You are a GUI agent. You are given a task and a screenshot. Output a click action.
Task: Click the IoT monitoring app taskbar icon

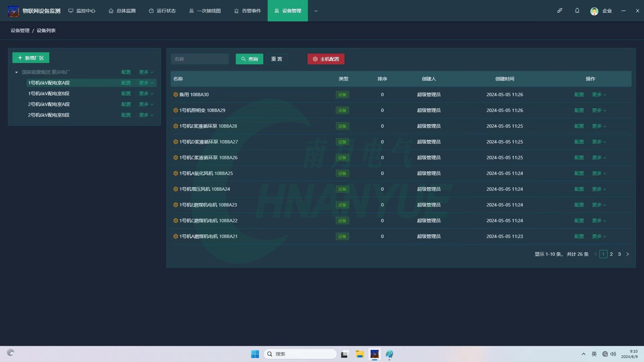375,354
